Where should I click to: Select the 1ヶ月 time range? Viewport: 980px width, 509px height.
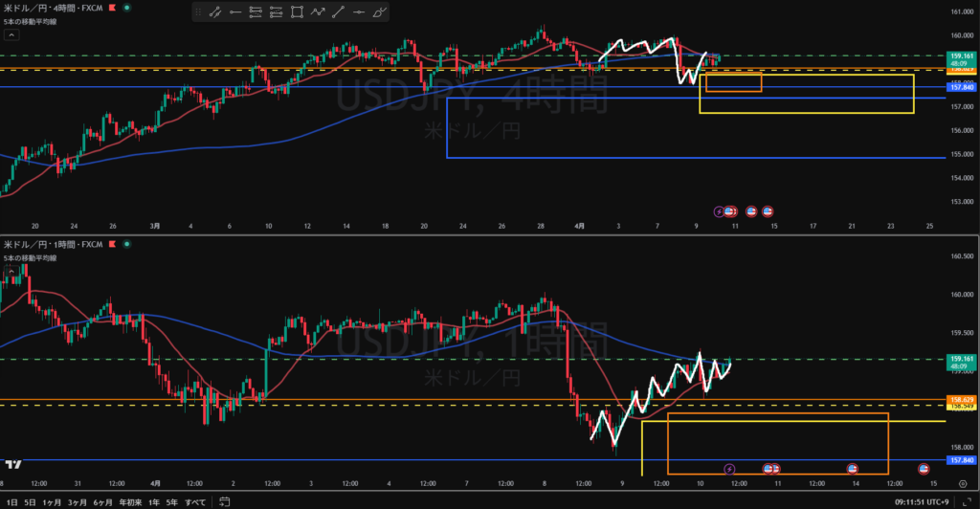pos(53,501)
